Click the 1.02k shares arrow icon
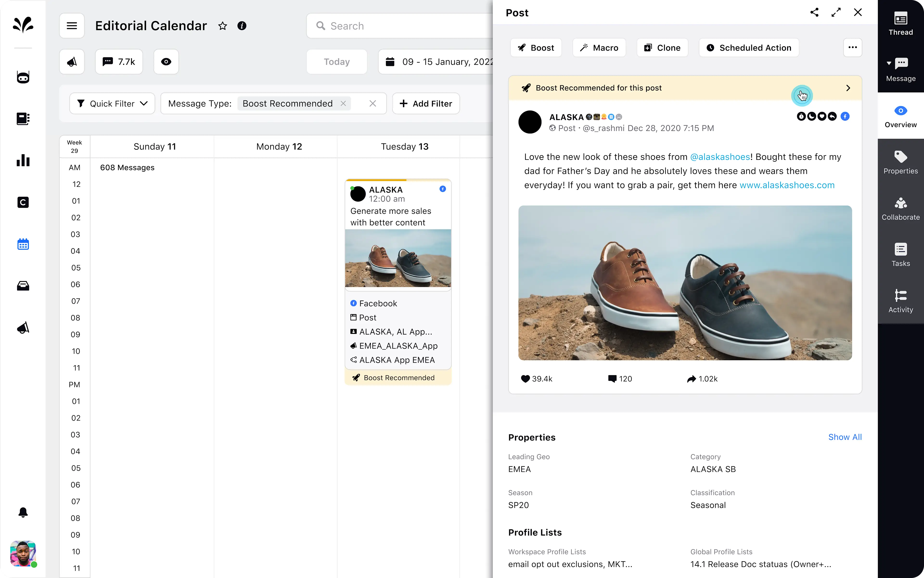The image size is (924, 578). [692, 378]
